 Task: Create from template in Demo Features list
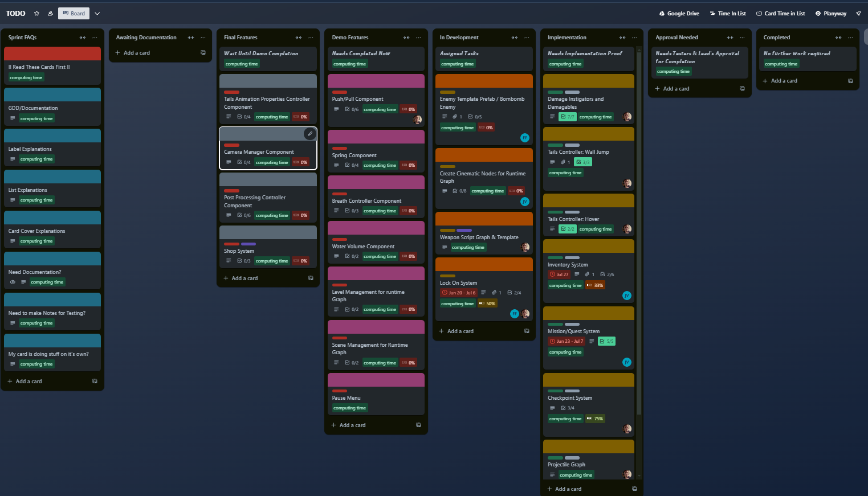click(x=418, y=425)
